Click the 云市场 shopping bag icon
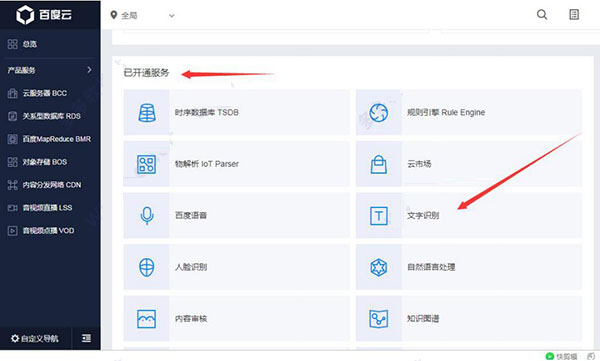Image resolution: width=600 pixels, height=361 pixels. [x=378, y=164]
